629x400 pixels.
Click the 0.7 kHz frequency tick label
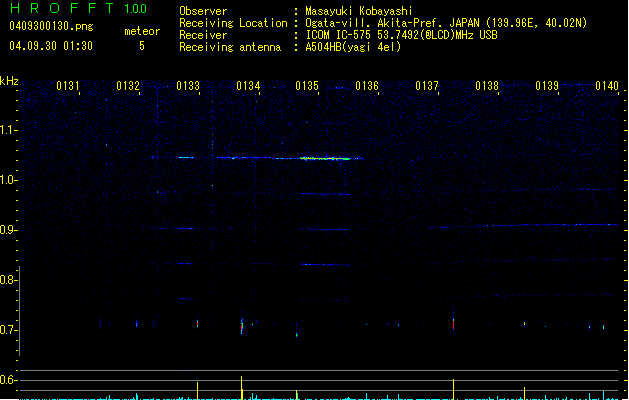coord(8,330)
